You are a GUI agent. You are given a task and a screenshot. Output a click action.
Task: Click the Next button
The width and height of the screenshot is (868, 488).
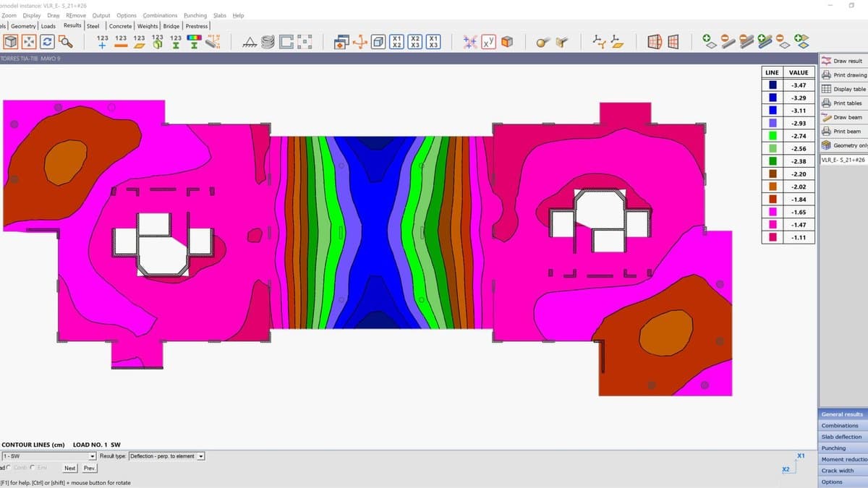[x=71, y=468]
